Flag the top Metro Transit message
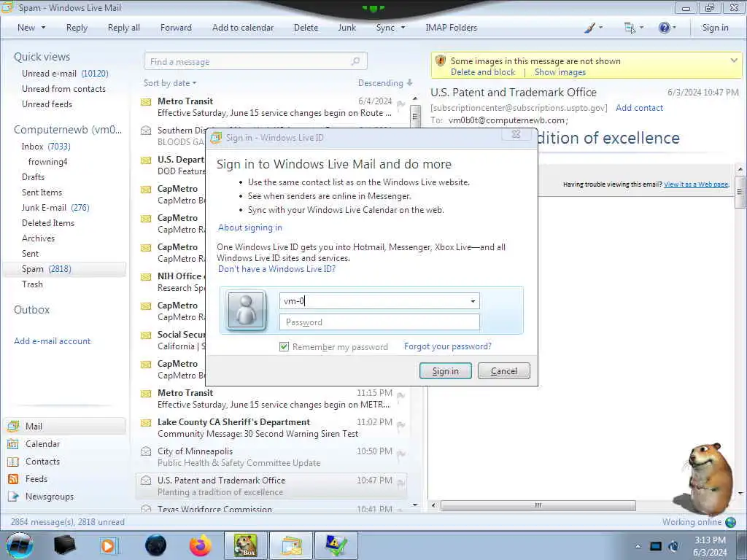Viewport: 747px width, 560px height. tap(401, 104)
